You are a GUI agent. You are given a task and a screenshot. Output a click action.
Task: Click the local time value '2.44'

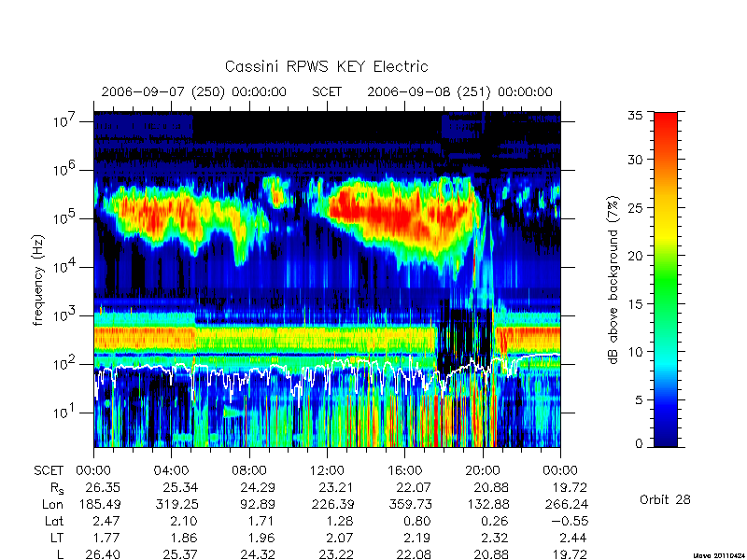pyautogui.click(x=573, y=538)
